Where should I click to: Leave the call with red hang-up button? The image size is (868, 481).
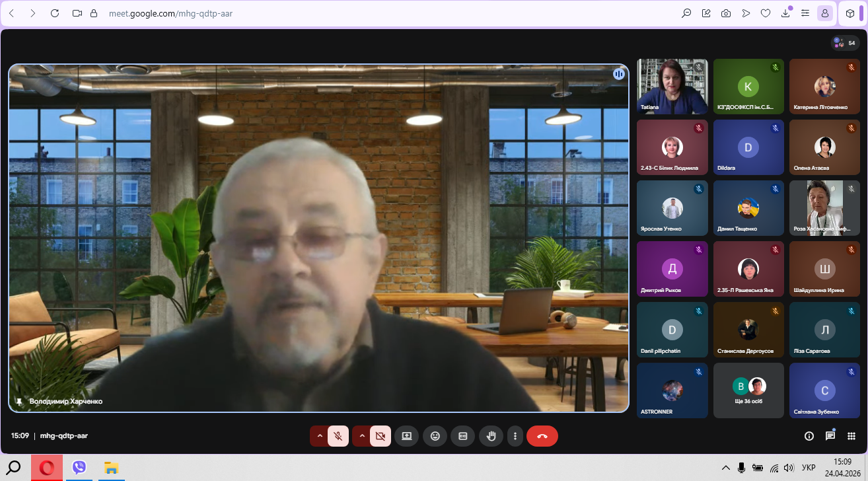click(x=542, y=436)
